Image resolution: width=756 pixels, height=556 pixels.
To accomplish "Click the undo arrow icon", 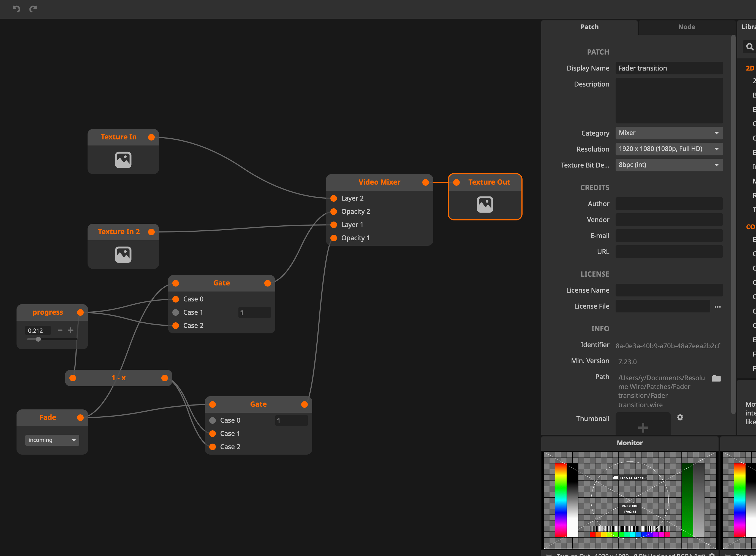I will point(16,9).
